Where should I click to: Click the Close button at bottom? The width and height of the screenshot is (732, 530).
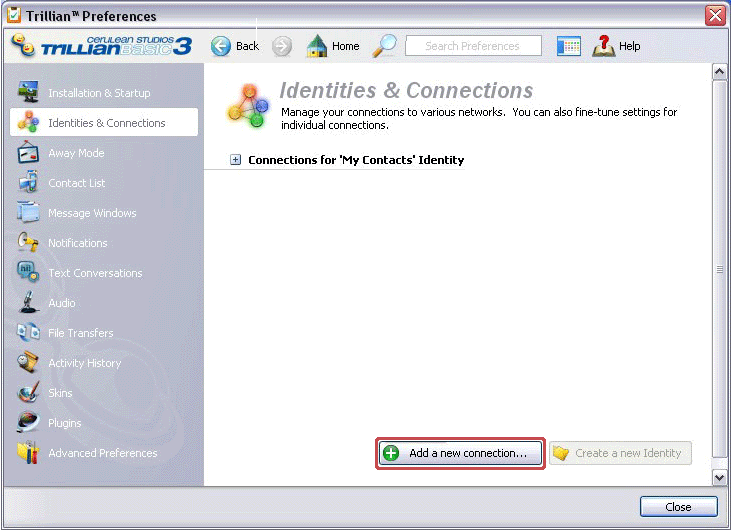pyautogui.click(x=678, y=507)
